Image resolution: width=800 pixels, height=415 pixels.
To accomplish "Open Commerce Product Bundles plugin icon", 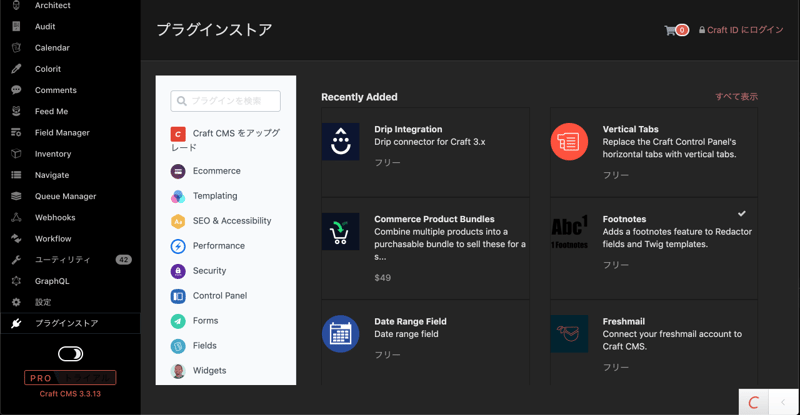I will [x=340, y=232].
